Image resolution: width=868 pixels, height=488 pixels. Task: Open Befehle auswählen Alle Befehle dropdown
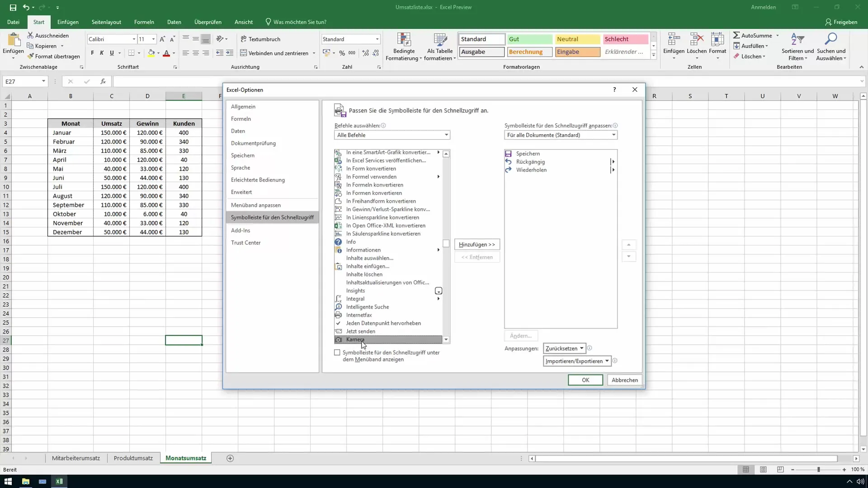[x=392, y=135]
